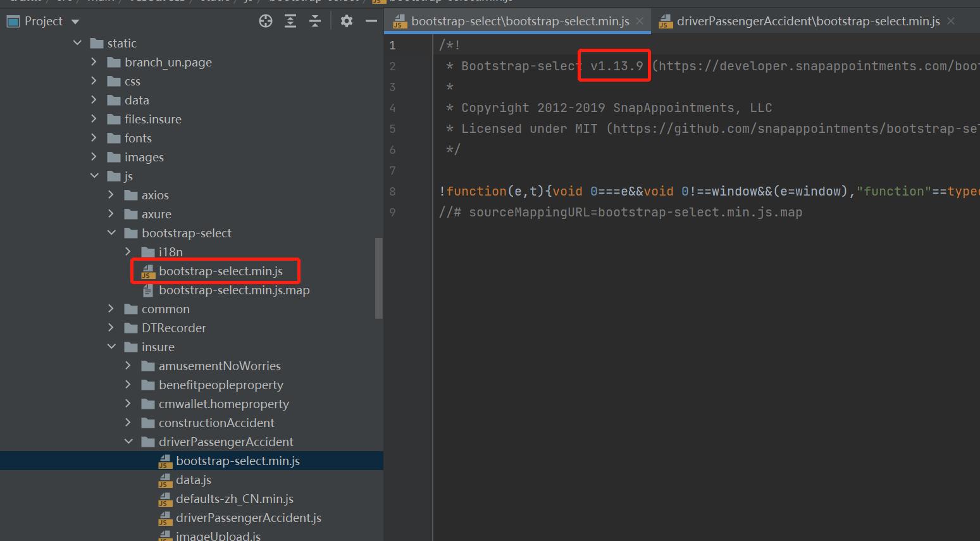Expand the i18n folder
This screenshot has width=980, height=541.
pyautogui.click(x=128, y=252)
